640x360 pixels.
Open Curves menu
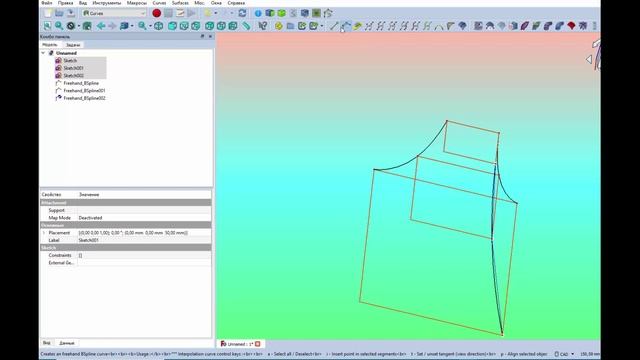coord(159,3)
